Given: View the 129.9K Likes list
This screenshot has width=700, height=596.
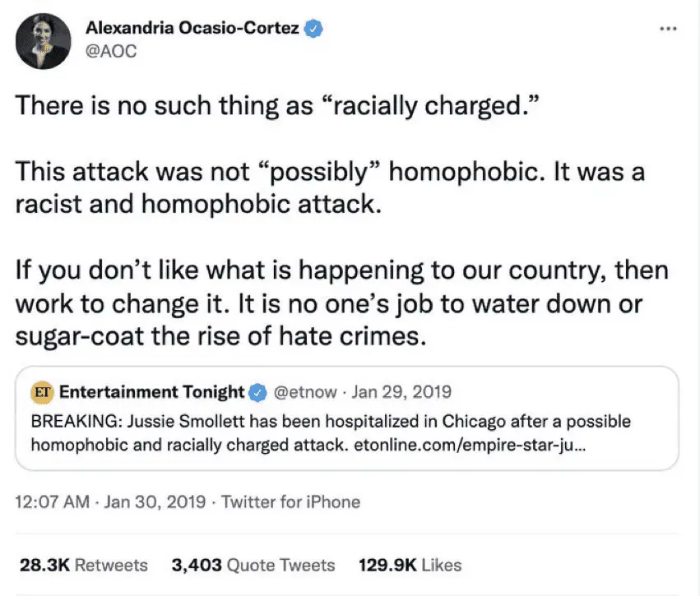Looking at the screenshot, I should coord(410,565).
